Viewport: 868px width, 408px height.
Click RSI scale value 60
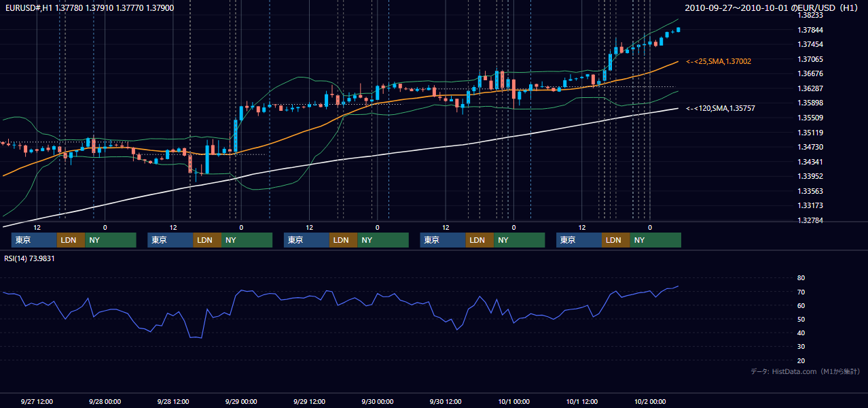point(801,305)
